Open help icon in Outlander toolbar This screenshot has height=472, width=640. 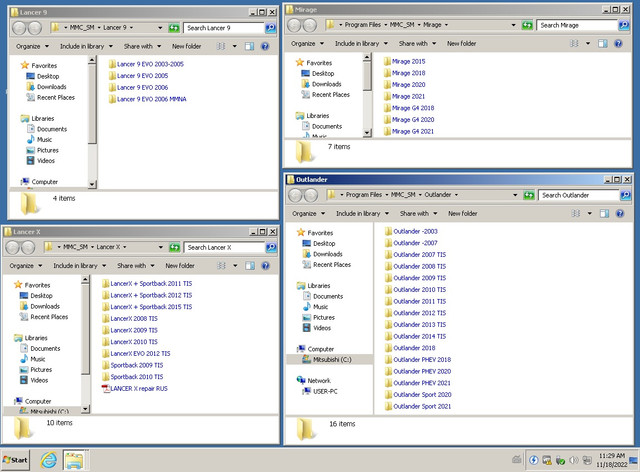click(x=620, y=213)
